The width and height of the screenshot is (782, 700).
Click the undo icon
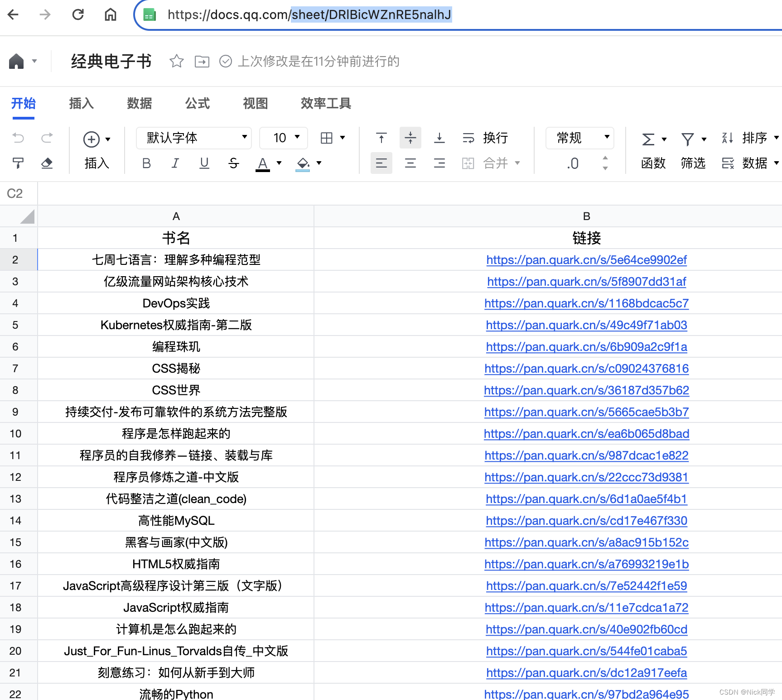pyautogui.click(x=18, y=138)
